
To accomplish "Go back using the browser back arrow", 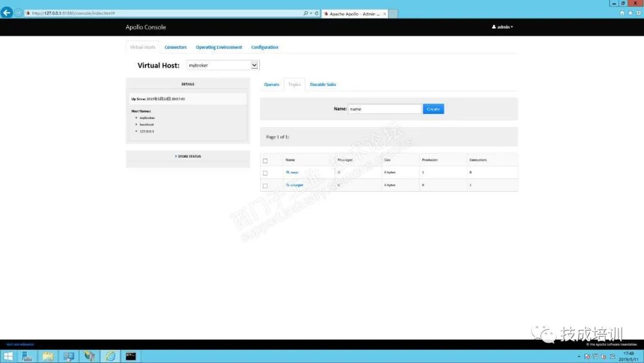I will tap(7, 13).
